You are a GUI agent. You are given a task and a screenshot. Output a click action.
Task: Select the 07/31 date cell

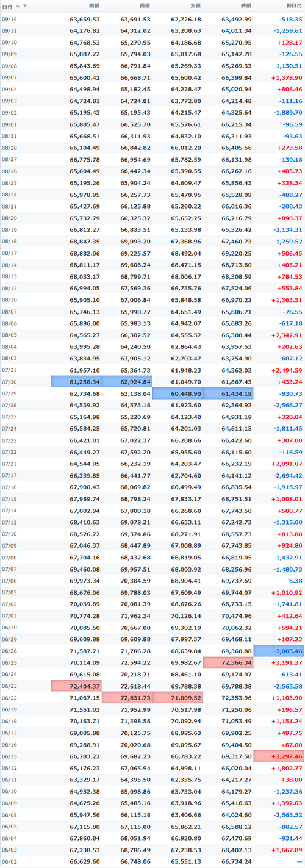pyautogui.click(x=9, y=370)
